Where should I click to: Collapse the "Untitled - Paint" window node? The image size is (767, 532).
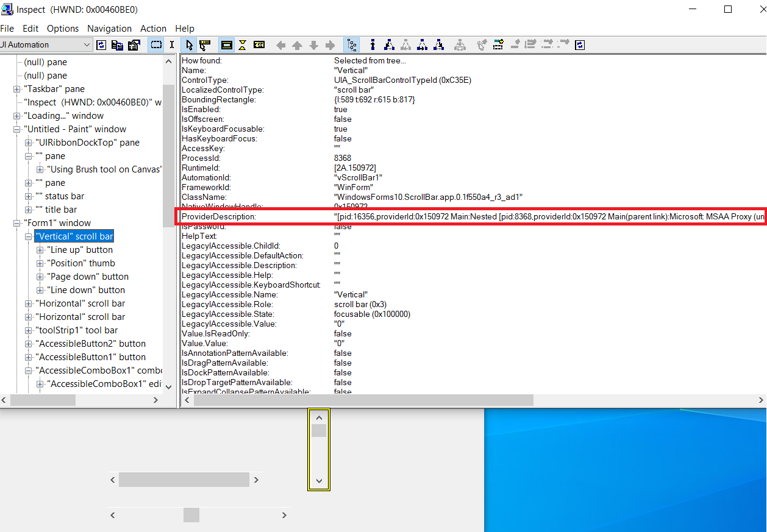16,129
